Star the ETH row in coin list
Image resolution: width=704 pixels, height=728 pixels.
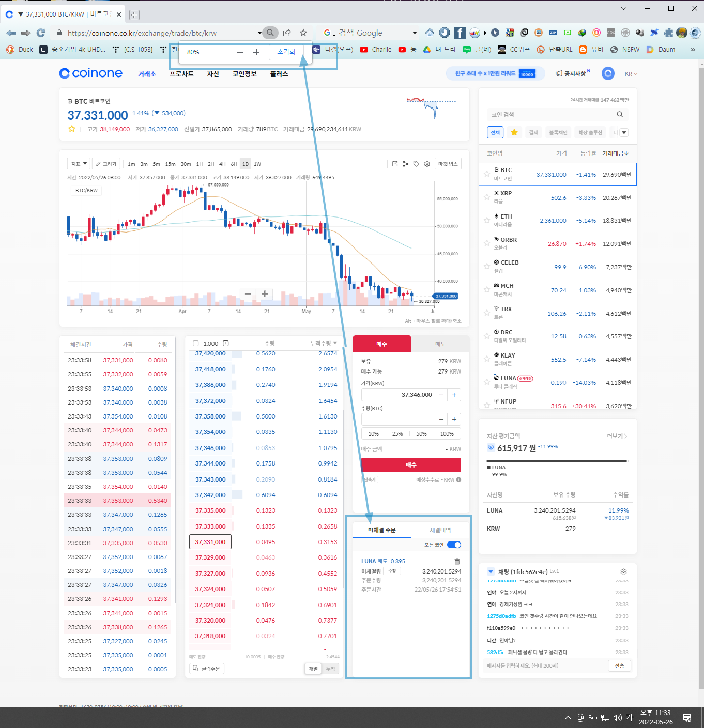tap(487, 221)
